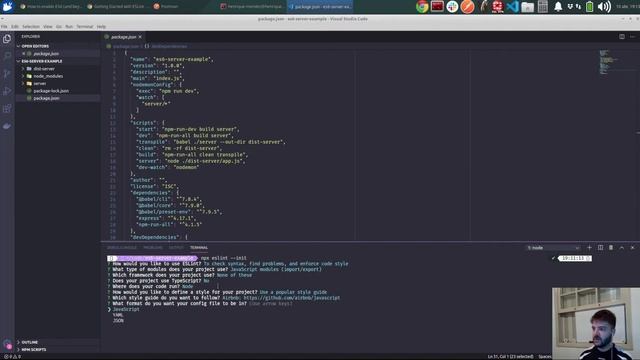Click the Dropbox tray icon

570,7
